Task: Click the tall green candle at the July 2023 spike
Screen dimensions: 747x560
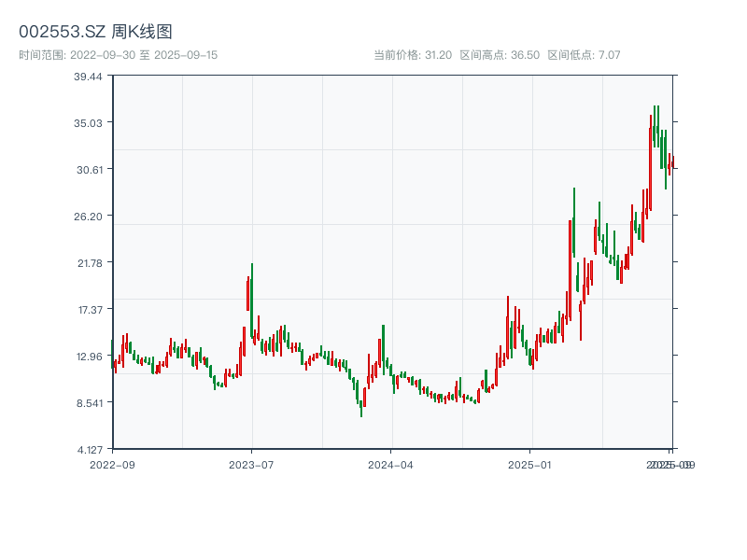Action: pyautogui.click(x=251, y=301)
